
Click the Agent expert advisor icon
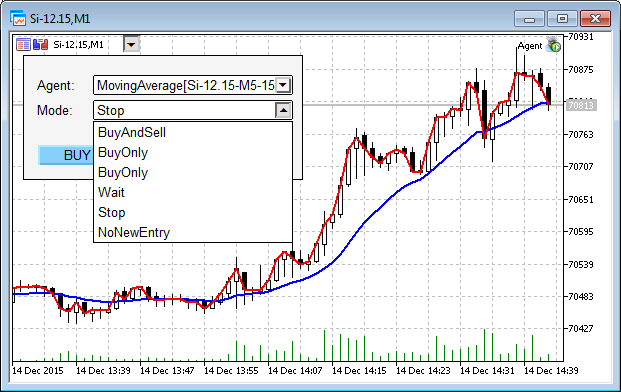click(x=553, y=45)
